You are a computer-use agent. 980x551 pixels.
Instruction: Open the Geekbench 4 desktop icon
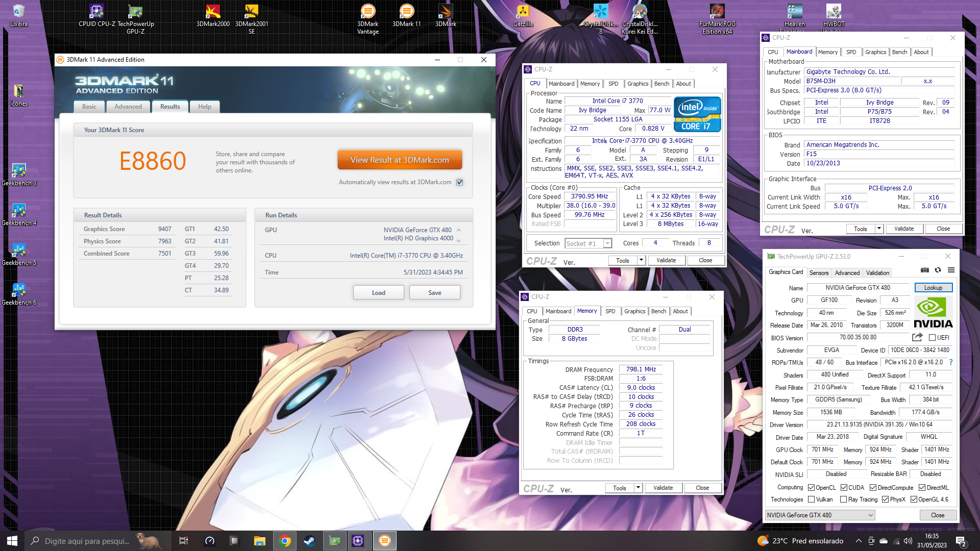click(19, 215)
